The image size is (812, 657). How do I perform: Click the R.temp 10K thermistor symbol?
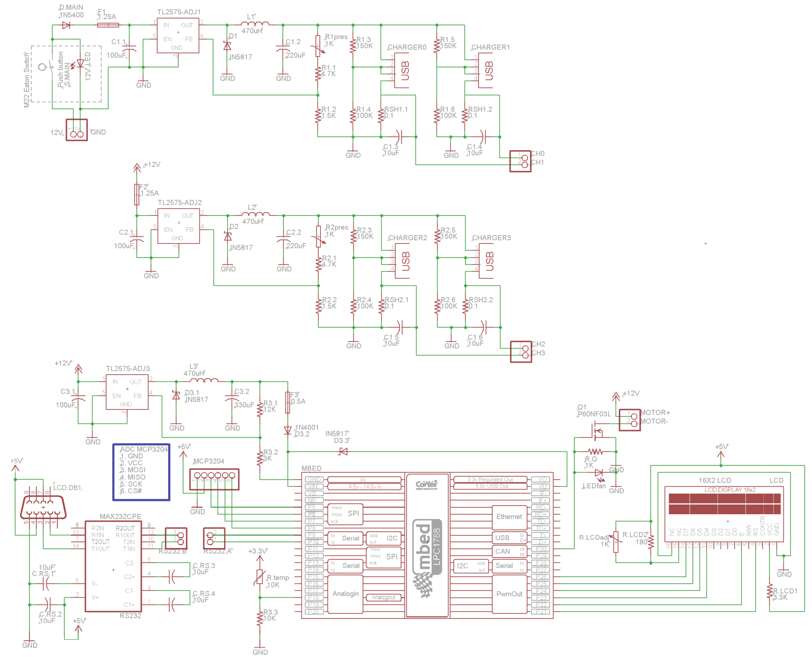click(260, 577)
